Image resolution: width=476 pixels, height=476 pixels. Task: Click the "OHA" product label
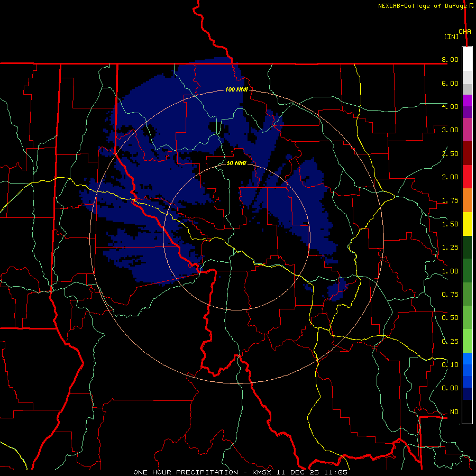(x=465, y=31)
